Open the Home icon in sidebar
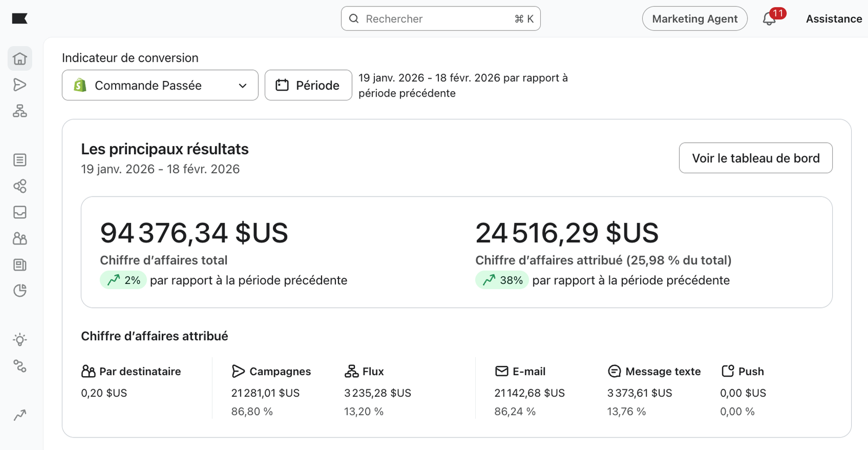The width and height of the screenshot is (868, 450). [x=20, y=59]
